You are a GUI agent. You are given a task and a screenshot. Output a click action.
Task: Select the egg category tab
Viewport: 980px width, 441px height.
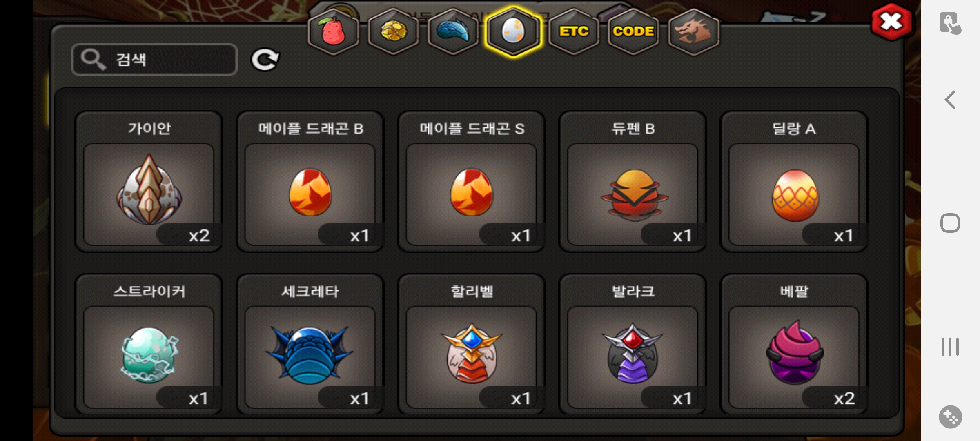513,32
